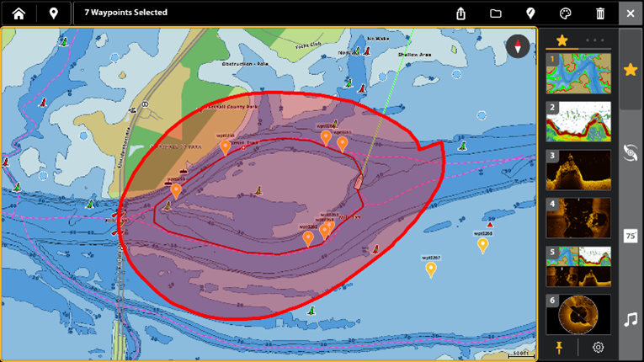This screenshot has width=644, height=362.
Task: Share the selected waypoints
Action: (461, 13)
